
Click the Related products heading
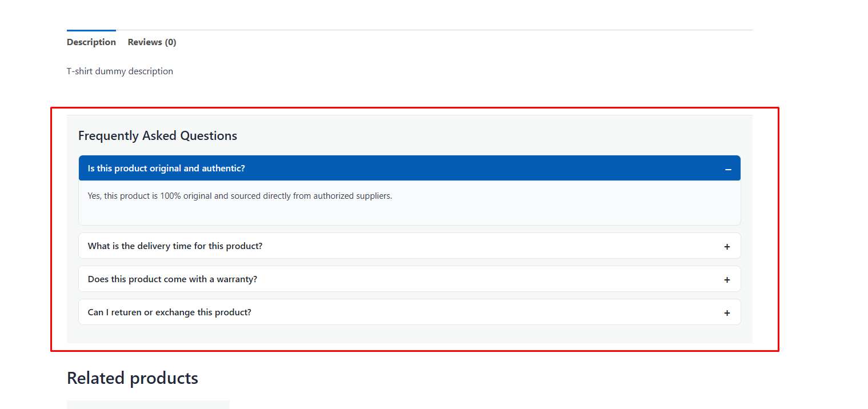(132, 378)
